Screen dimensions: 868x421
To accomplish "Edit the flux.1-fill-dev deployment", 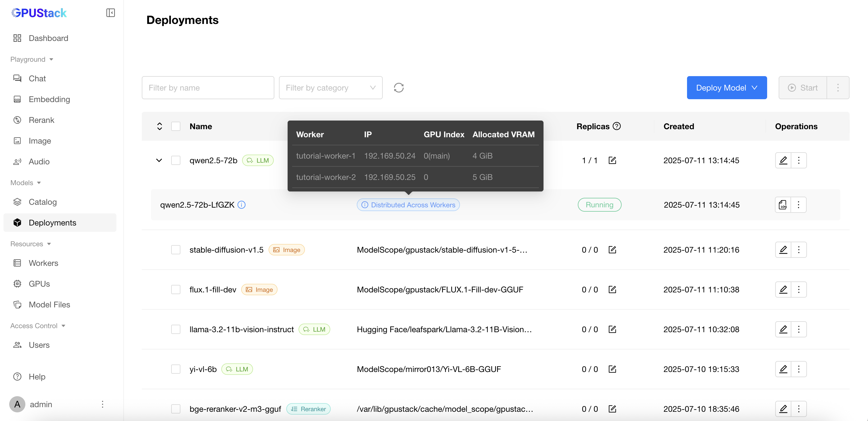I will 783,290.
